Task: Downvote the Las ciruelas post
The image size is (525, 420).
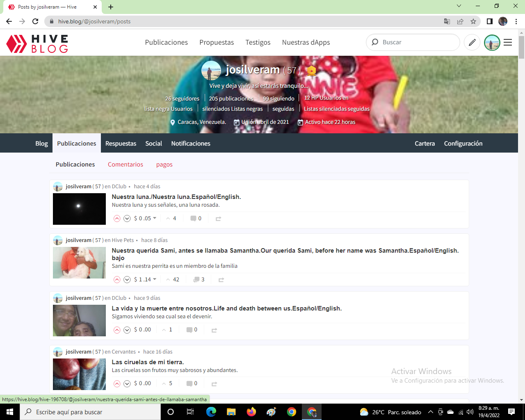Action: pos(127,383)
